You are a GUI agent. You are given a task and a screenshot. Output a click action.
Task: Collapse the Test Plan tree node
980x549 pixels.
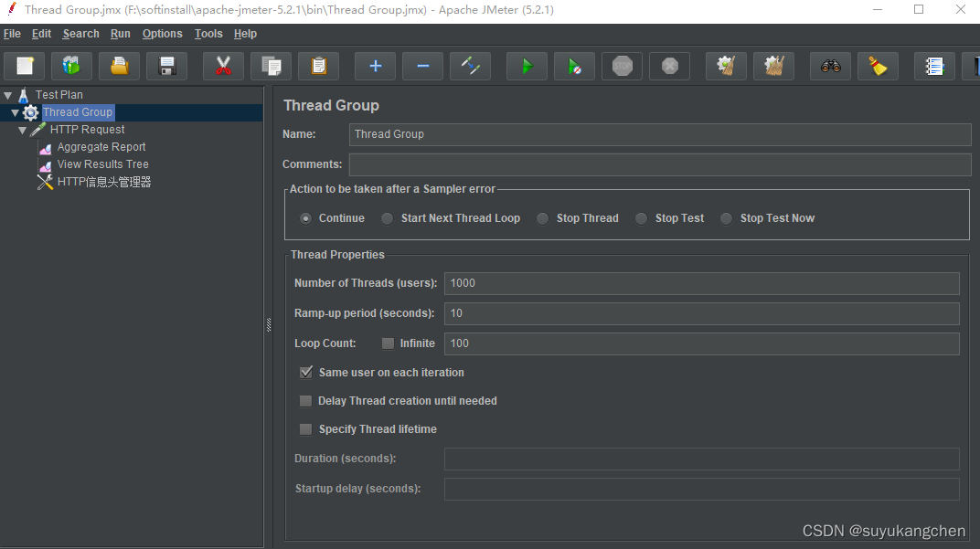click(x=8, y=96)
